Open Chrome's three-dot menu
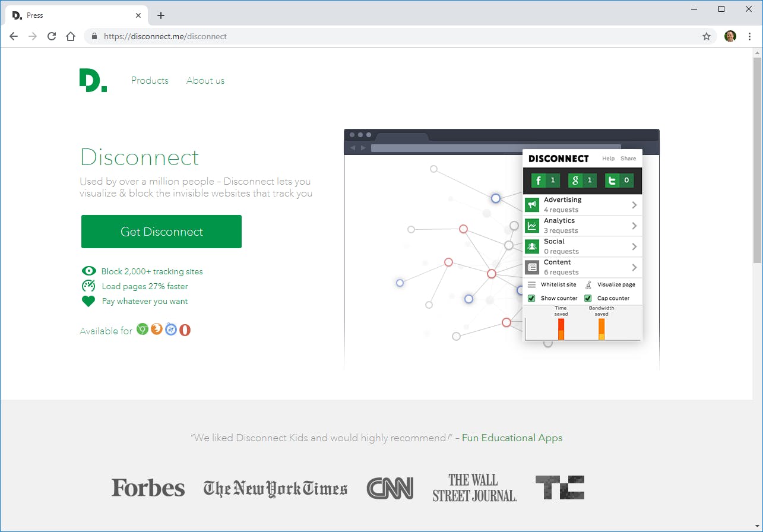 749,36
